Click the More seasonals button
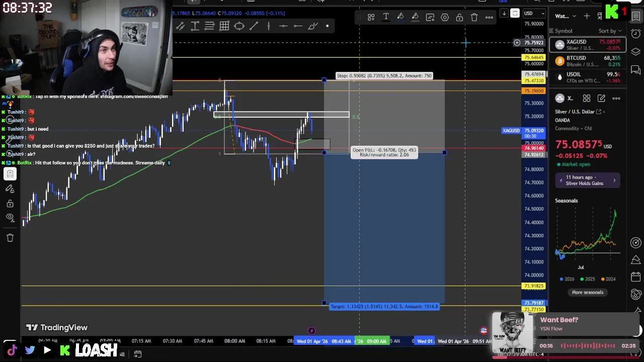The height and width of the screenshot is (362, 644). [587, 292]
